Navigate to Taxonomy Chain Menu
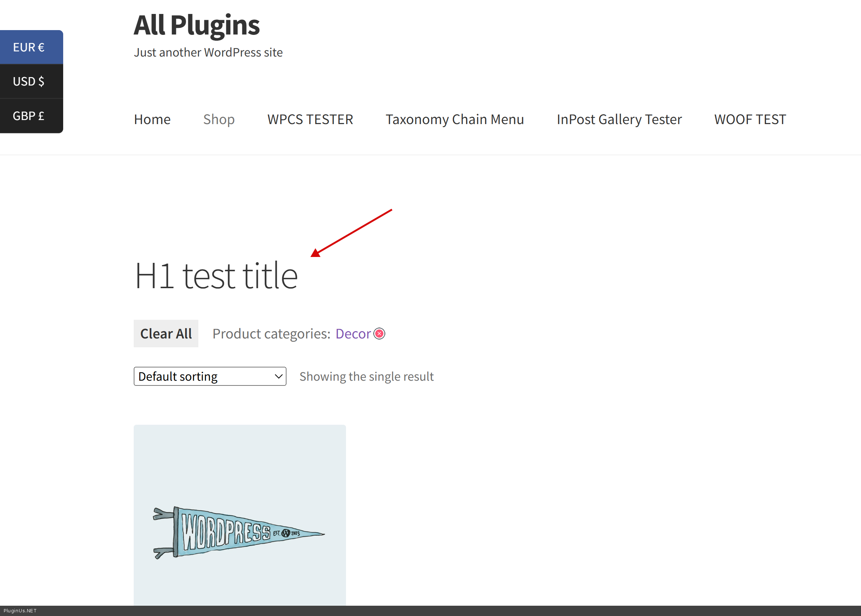The height and width of the screenshot is (616, 861). click(455, 119)
